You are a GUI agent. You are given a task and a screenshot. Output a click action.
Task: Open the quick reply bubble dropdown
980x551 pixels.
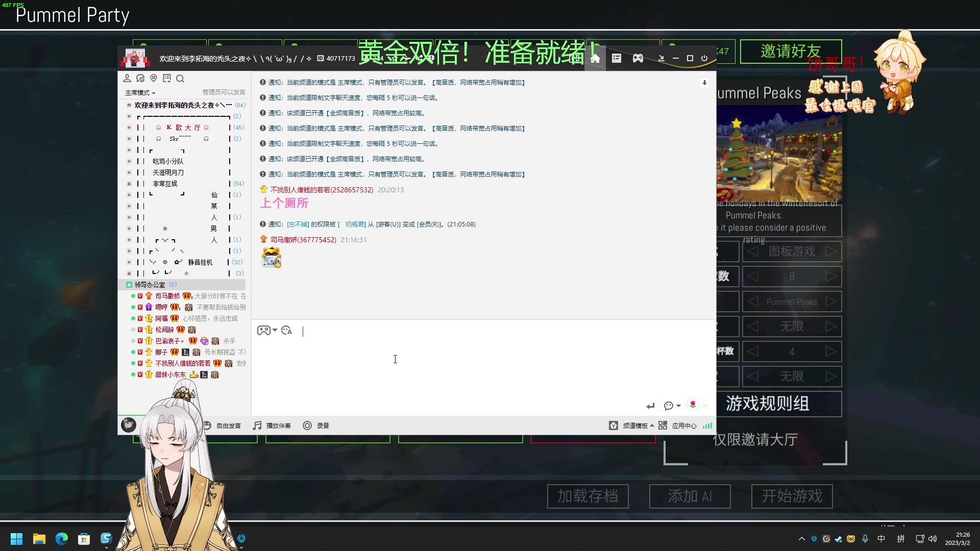[x=672, y=406]
